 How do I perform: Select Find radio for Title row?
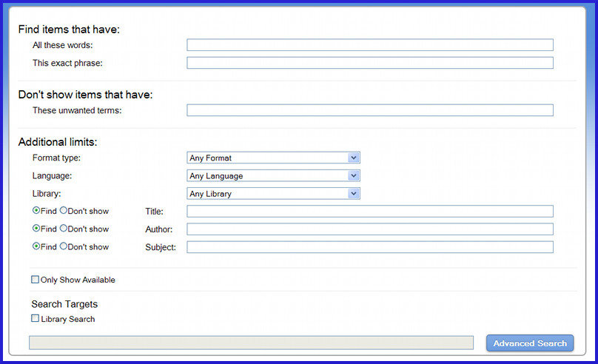point(36,210)
